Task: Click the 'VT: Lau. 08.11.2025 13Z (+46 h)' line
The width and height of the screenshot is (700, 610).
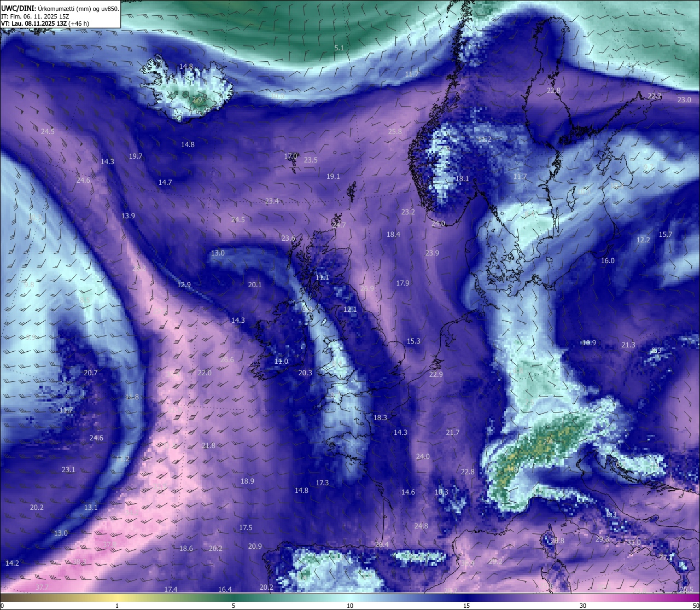Action: (45, 24)
